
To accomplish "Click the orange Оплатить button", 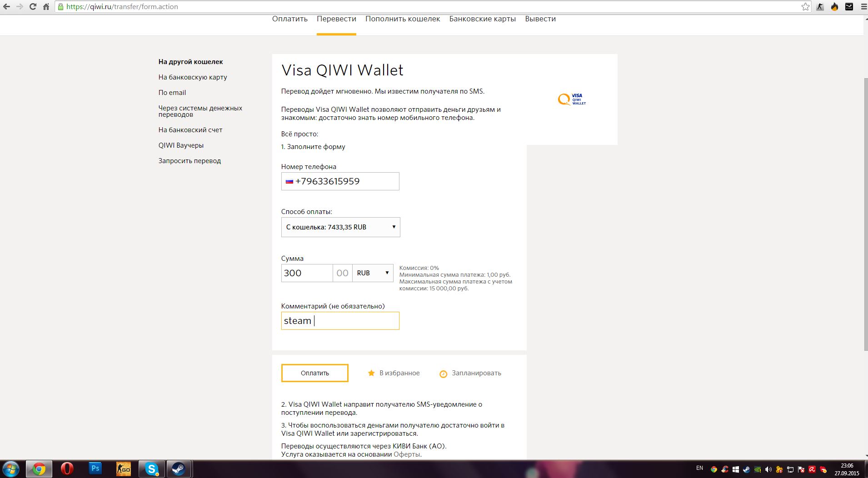I will coord(315,373).
